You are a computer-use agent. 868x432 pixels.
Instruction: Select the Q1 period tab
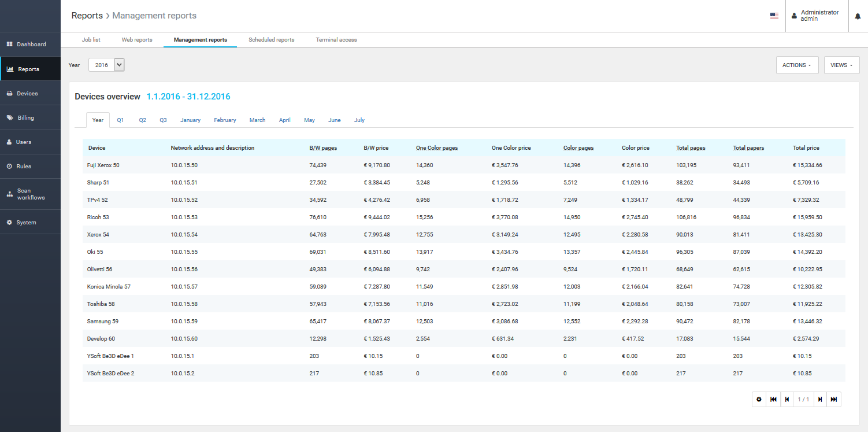click(120, 120)
